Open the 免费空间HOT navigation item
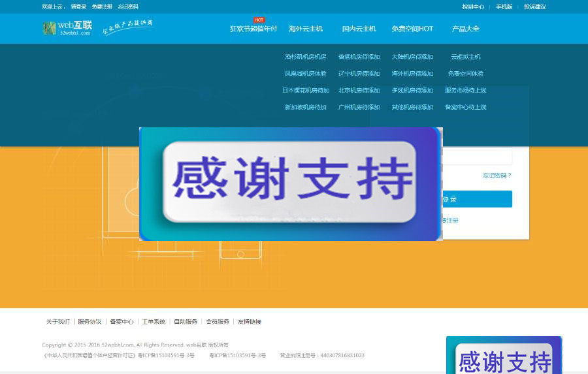Viewport: 588px width, 374px height. (412, 29)
